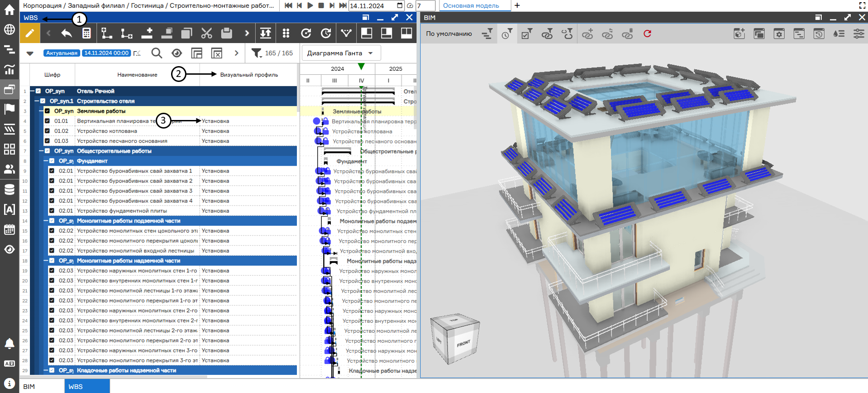Image resolution: width=868 pixels, height=393 pixels.
Task: Select the bottom-panel layout icon, first of three
Action: coord(367,33)
